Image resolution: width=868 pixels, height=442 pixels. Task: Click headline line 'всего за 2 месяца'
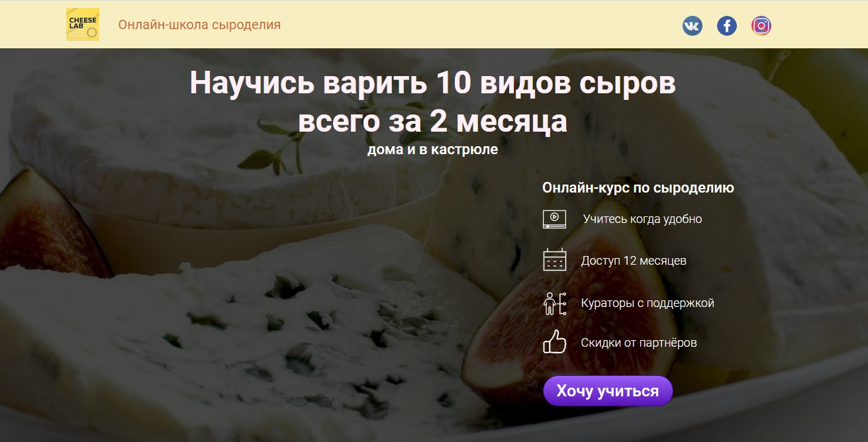click(432, 122)
